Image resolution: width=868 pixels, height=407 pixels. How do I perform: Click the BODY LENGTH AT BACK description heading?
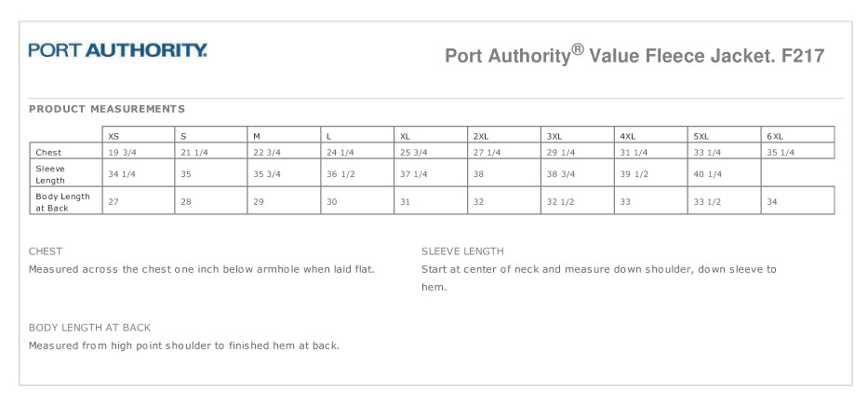[89, 328]
